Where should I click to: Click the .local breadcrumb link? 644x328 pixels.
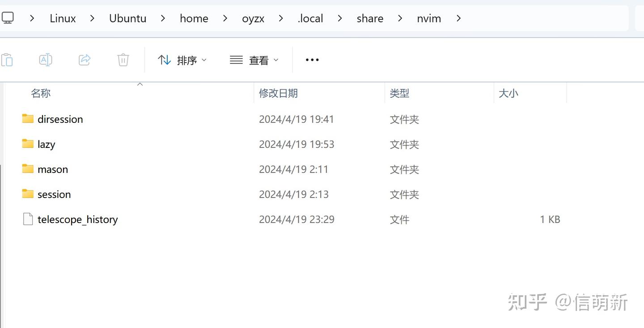tap(310, 18)
